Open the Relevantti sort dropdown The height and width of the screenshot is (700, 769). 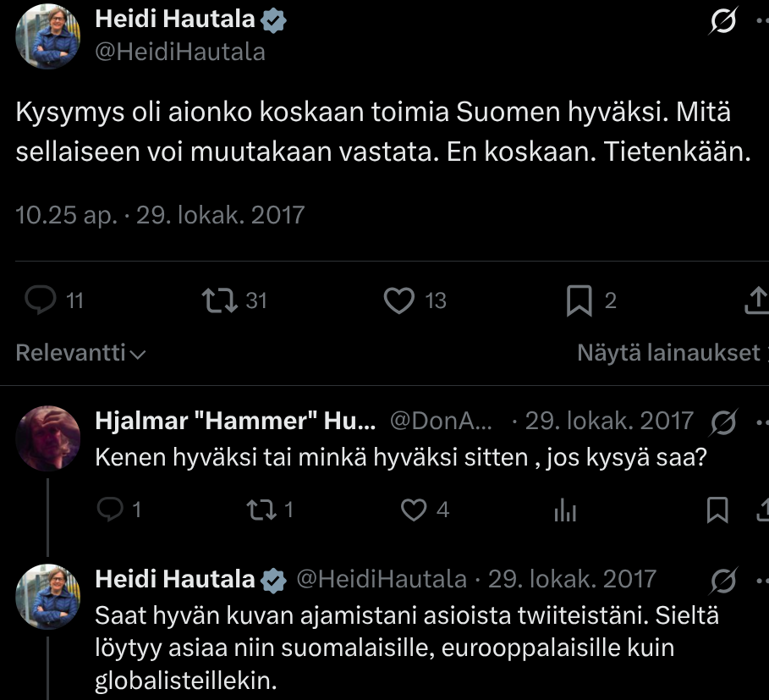click(x=80, y=353)
